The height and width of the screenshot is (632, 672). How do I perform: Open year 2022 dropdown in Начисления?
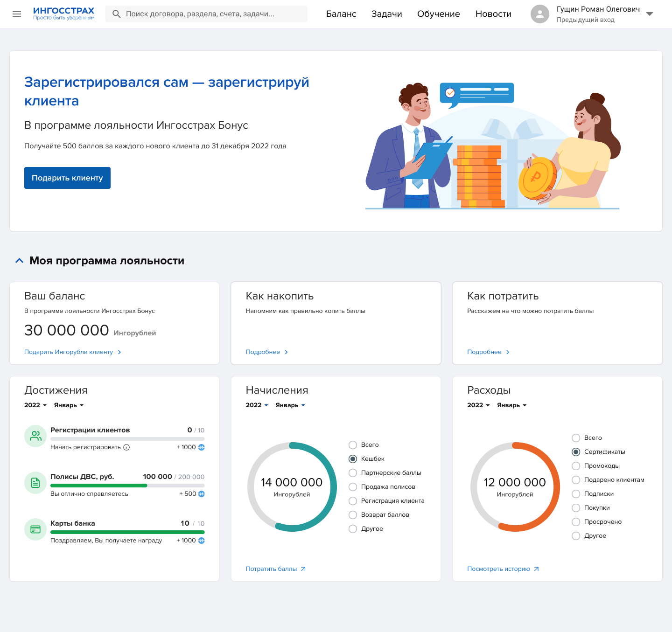[x=257, y=405]
